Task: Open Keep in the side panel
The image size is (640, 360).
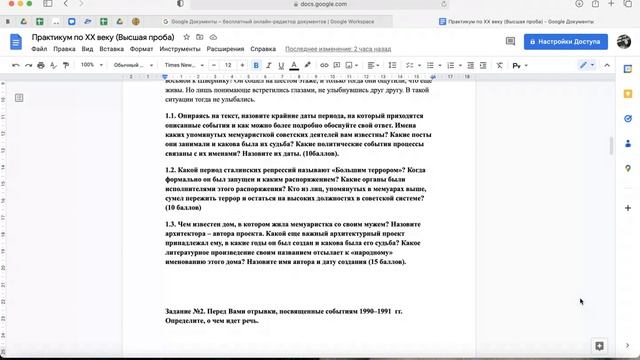Action: pyautogui.click(x=628, y=94)
